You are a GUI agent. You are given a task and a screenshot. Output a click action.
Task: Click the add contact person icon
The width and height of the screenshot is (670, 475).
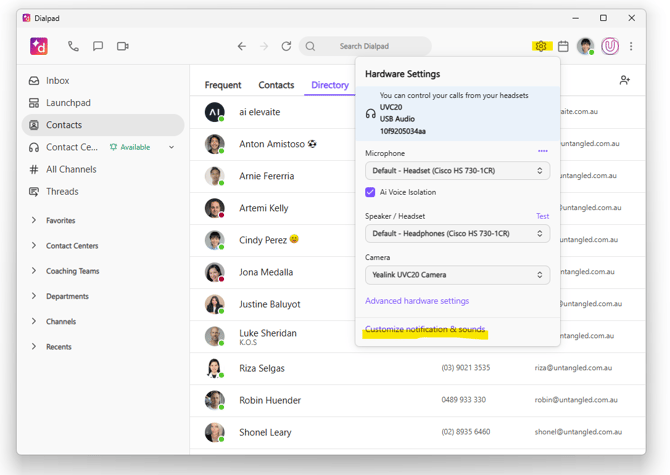coord(625,80)
